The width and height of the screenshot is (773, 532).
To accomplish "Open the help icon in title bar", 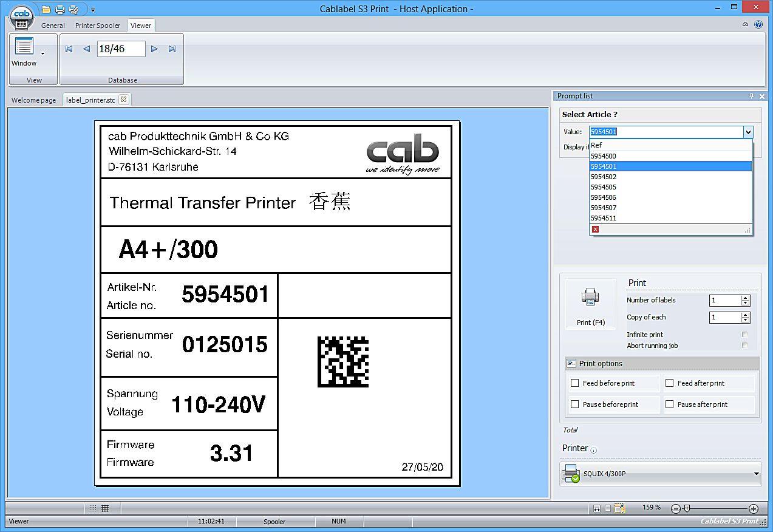I will 758,25.
